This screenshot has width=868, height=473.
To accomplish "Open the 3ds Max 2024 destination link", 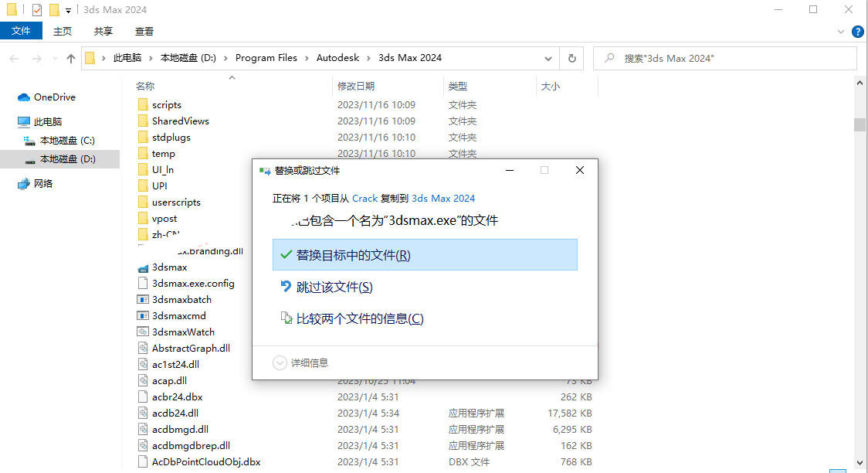I will coord(443,199).
